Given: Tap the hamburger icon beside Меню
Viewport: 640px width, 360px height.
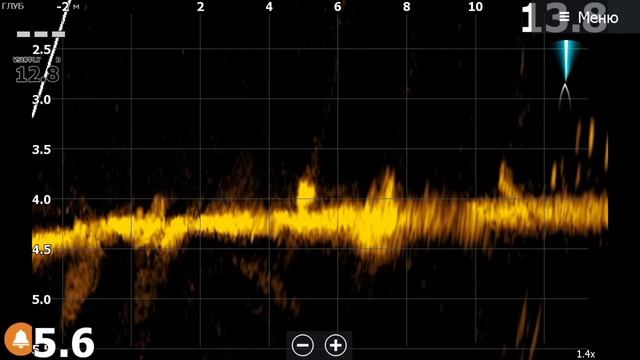Looking at the screenshot, I should point(564,17).
